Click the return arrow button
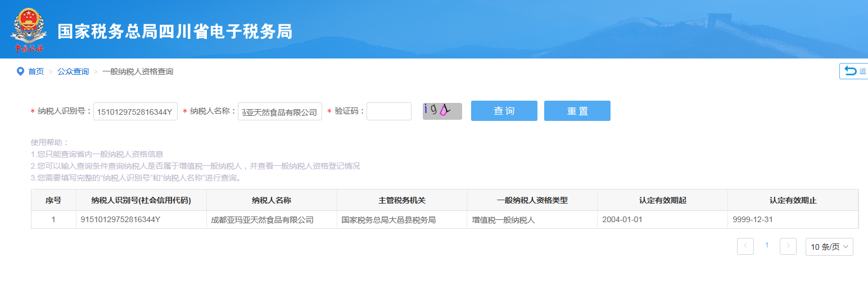The height and width of the screenshot is (284, 868). click(x=854, y=71)
